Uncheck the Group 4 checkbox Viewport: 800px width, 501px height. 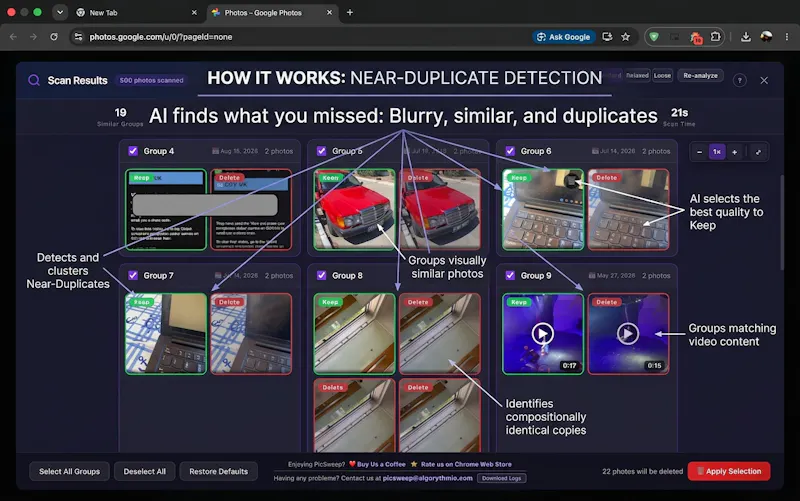(x=133, y=151)
